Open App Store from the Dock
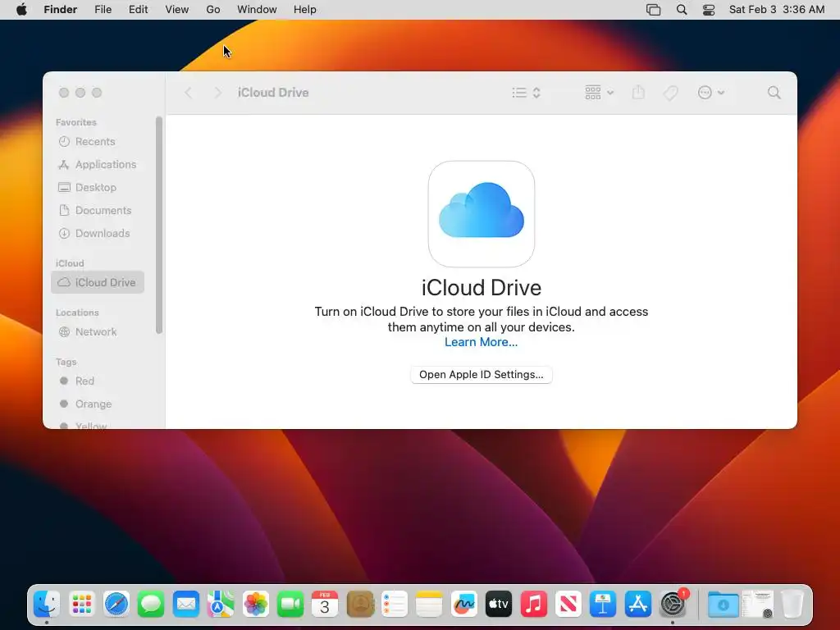 click(x=638, y=605)
